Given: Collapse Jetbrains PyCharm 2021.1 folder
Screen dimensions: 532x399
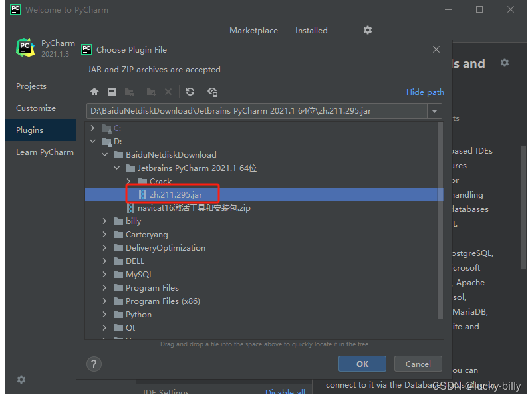Looking at the screenshot, I should point(117,168).
